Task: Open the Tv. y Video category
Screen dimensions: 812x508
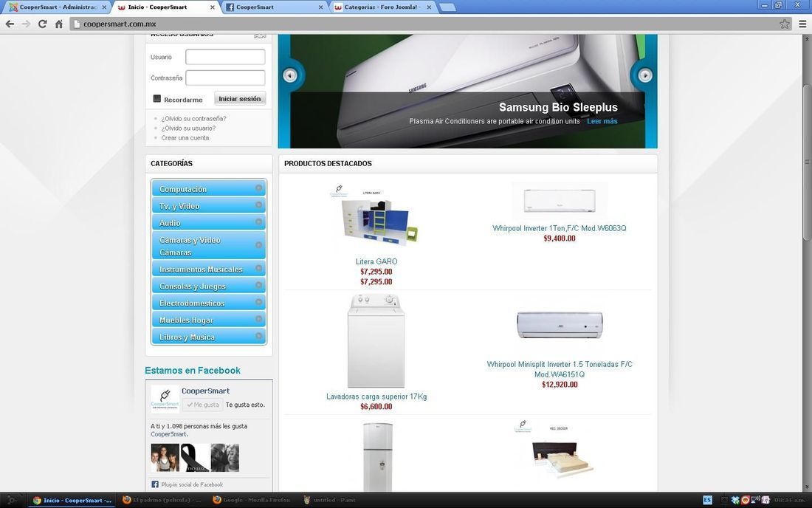Action: point(209,206)
